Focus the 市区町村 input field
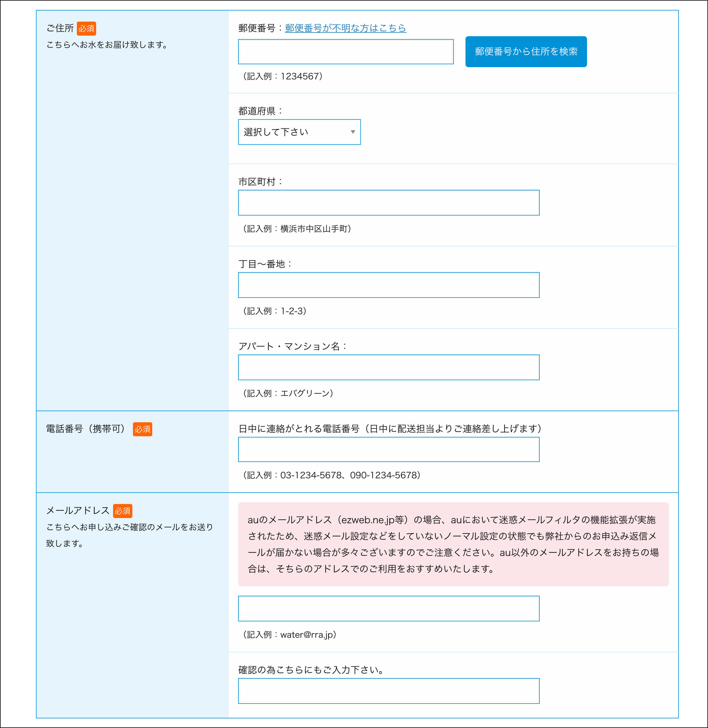This screenshot has width=708, height=728. [x=389, y=203]
